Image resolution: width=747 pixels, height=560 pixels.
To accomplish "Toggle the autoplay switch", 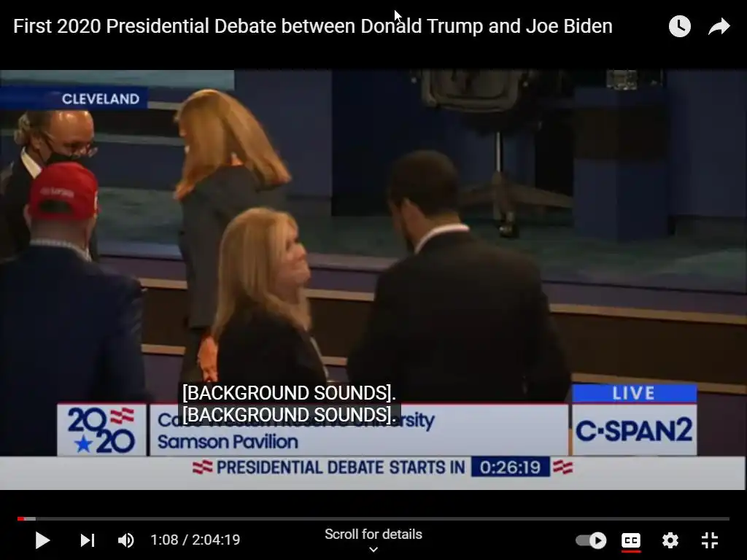I will click(x=591, y=540).
